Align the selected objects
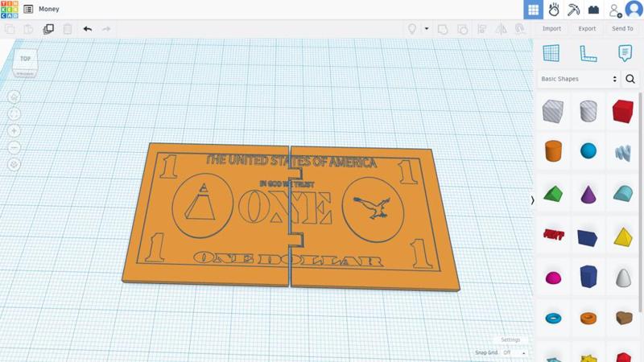 (481, 29)
